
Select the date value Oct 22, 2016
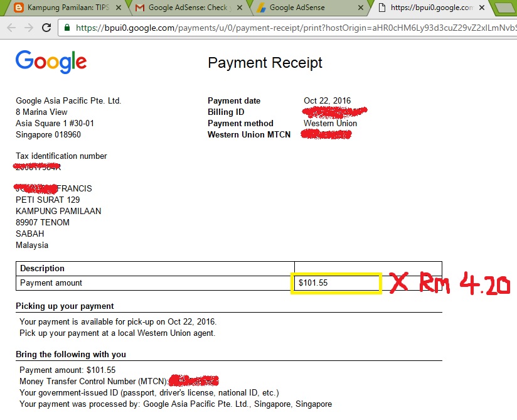pyautogui.click(x=327, y=100)
